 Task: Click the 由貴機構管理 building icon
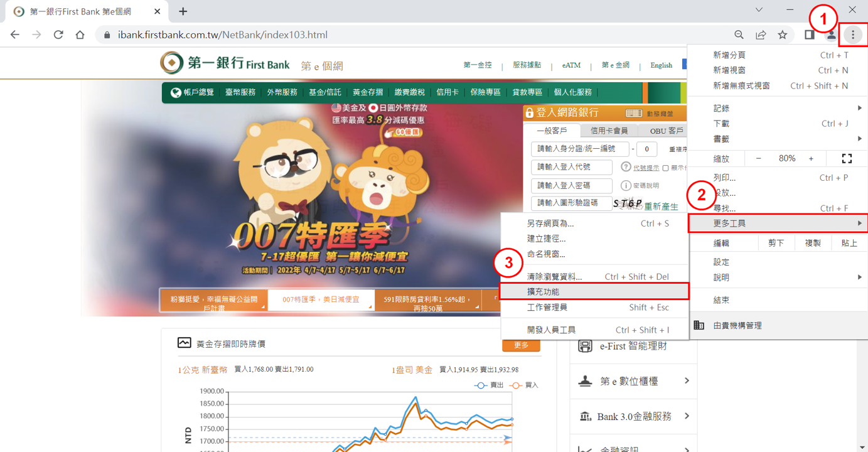tap(699, 325)
